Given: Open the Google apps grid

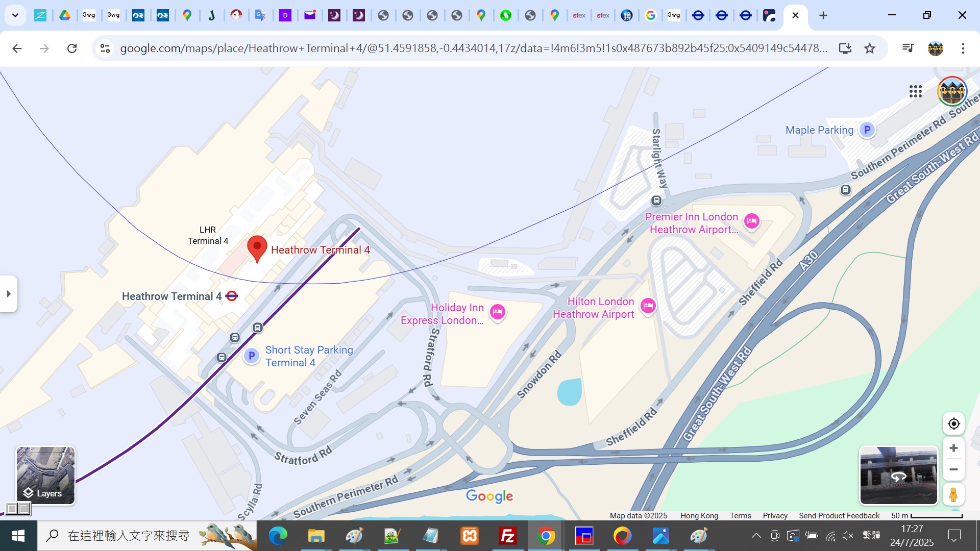Looking at the screenshot, I should pos(916,91).
